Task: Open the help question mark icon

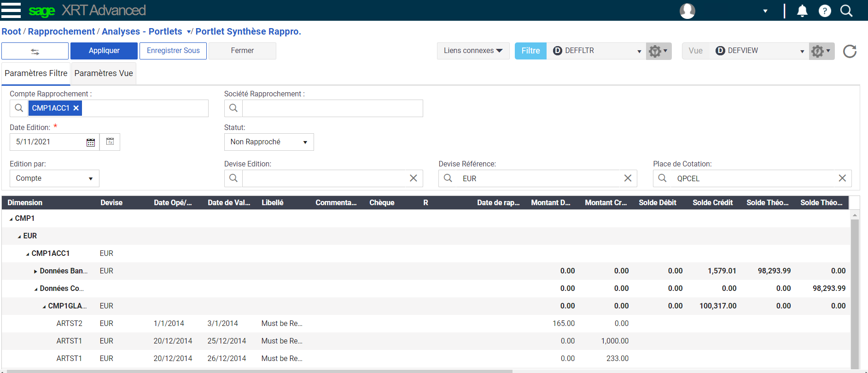Action: [825, 11]
